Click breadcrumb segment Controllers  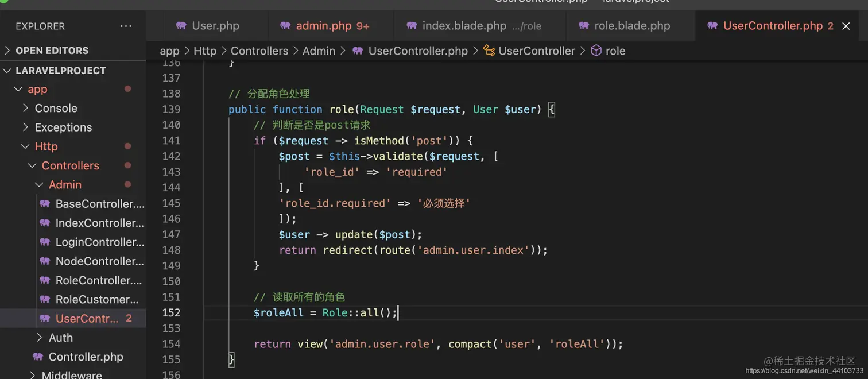tap(259, 51)
